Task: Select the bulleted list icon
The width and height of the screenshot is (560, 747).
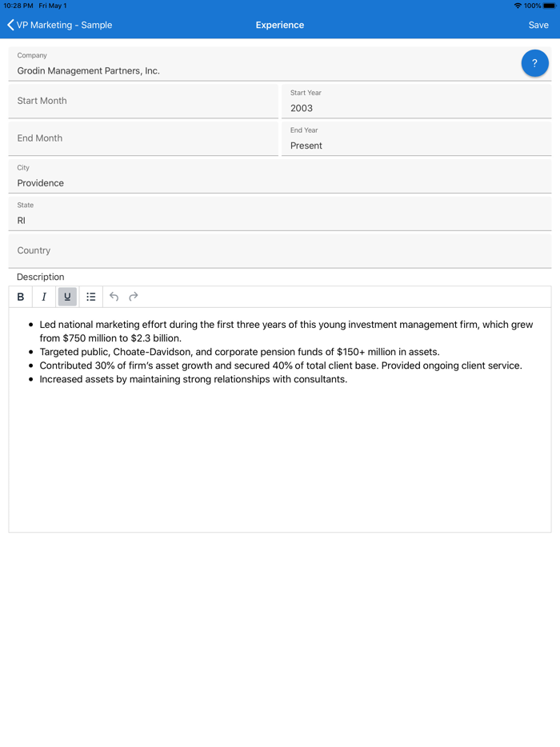Action: point(91,297)
